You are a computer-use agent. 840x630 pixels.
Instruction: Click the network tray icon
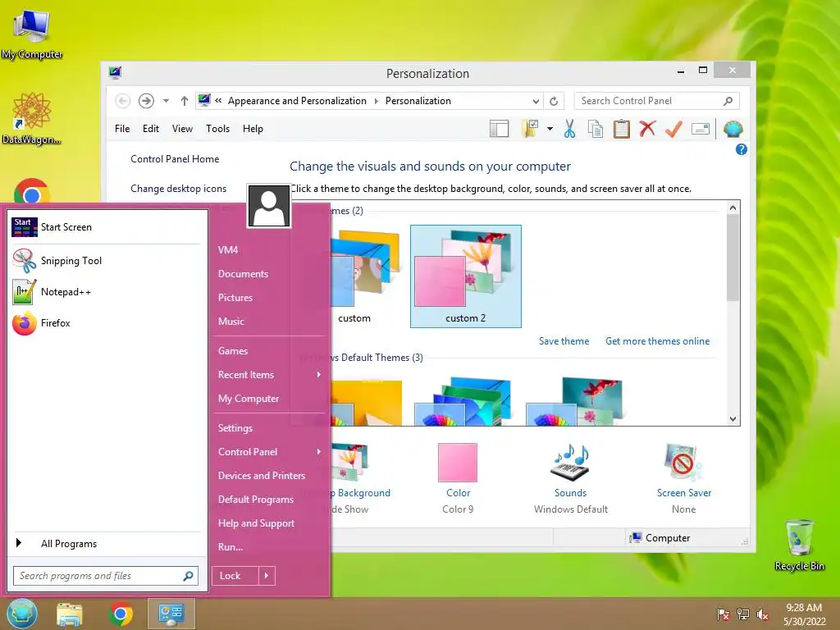[x=743, y=614]
